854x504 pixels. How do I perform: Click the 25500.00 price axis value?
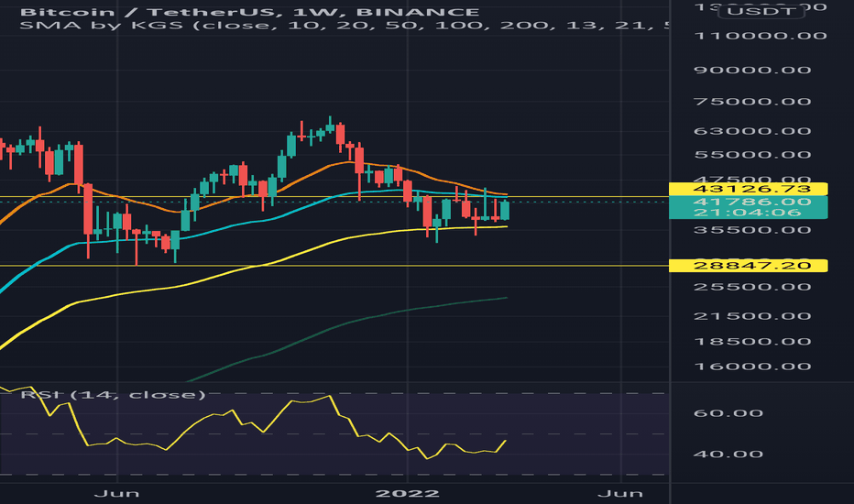752,287
